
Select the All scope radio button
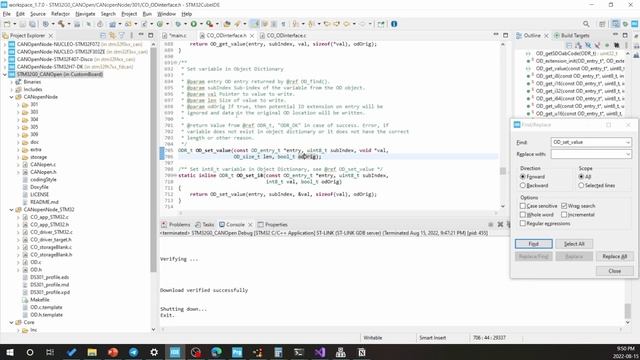tap(581, 177)
